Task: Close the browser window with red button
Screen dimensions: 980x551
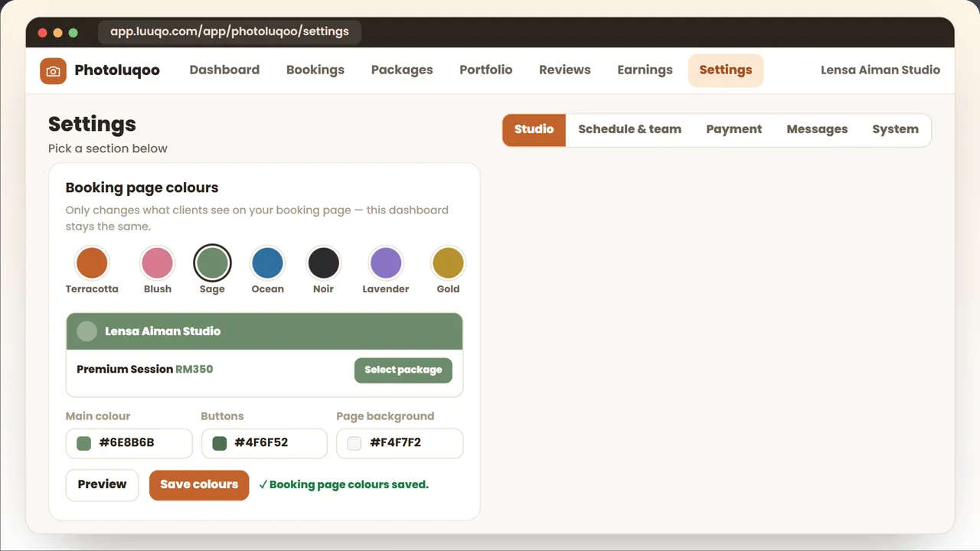Action: click(42, 33)
